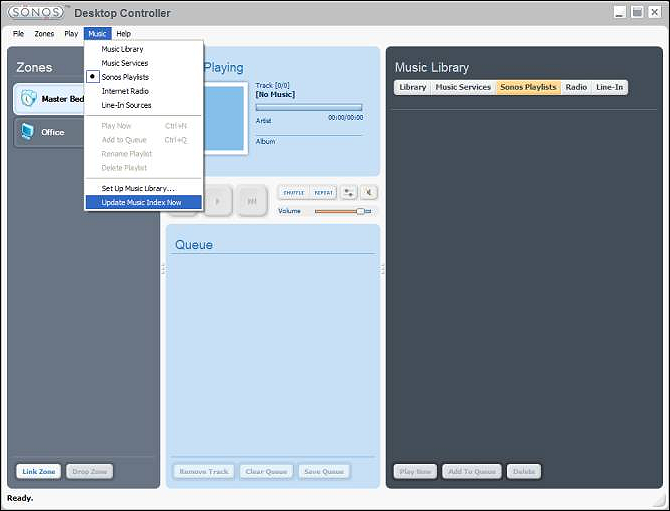Click the Master Bedroom alarm clock icon
The height and width of the screenshot is (511, 670).
[28, 98]
